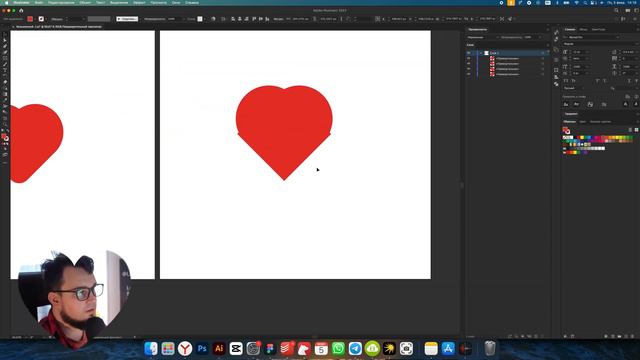Hide the bottommost rectangle sublayer
This screenshot has width=640, height=360.
point(468,74)
